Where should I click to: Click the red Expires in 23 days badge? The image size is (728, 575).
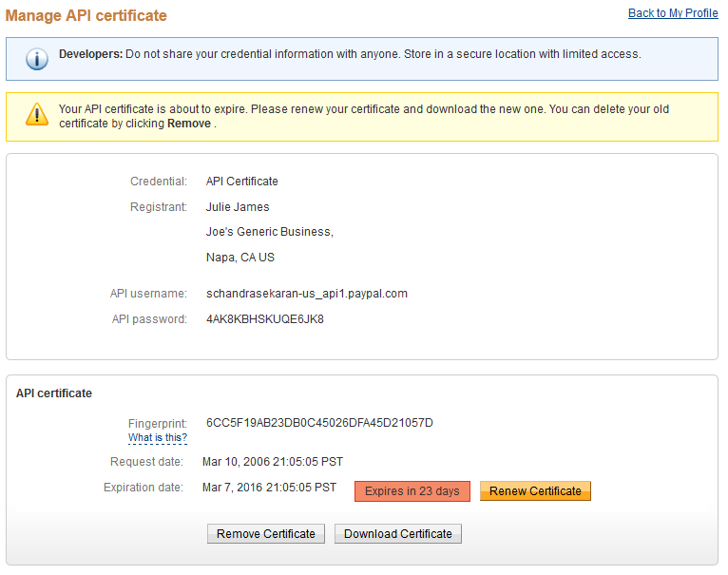(412, 491)
